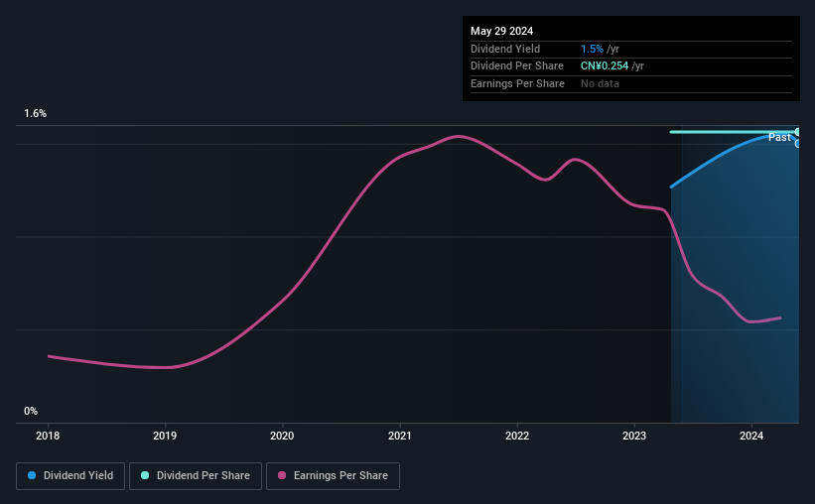Click the 2022 x-axis label
Image resolution: width=815 pixels, height=504 pixels.
517,436
